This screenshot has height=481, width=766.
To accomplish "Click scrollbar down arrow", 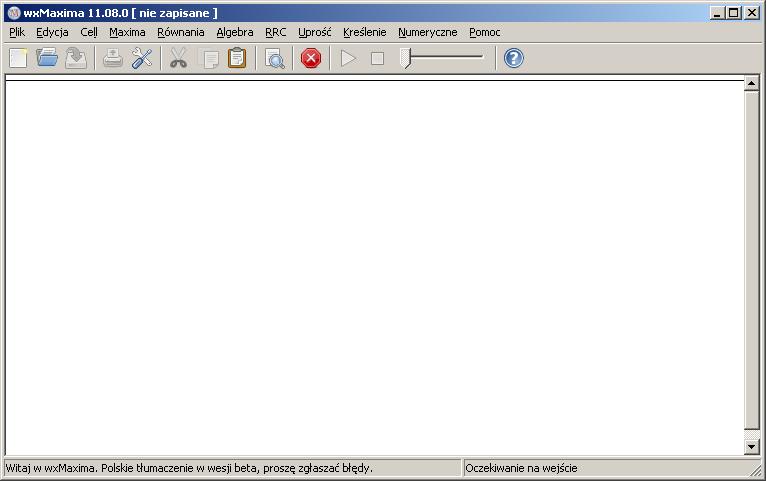I will [751, 446].
